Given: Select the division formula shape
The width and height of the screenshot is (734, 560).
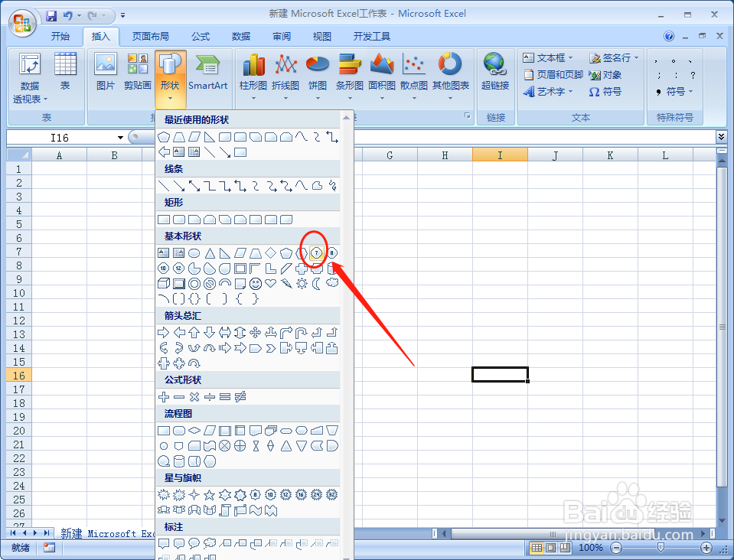Looking at the screenshot, I should pos(209,397).
